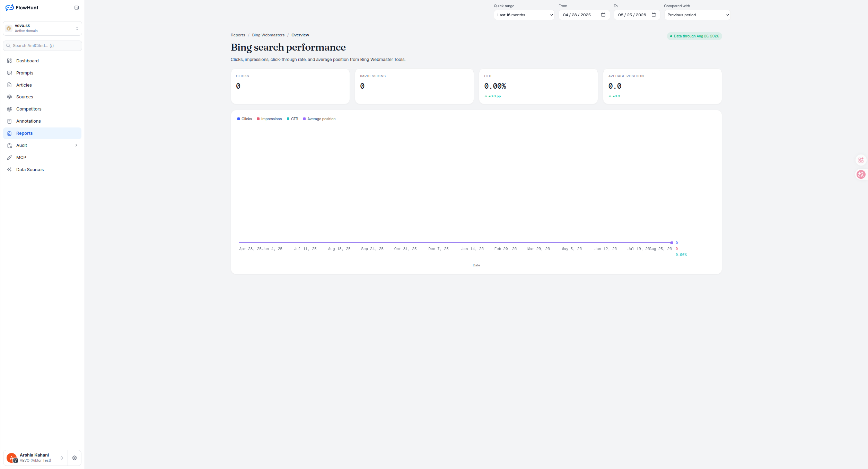Viewport: 868px width, 469px height.
Task: Click the CTR 0.00% metric card
Action: point(538,86)
